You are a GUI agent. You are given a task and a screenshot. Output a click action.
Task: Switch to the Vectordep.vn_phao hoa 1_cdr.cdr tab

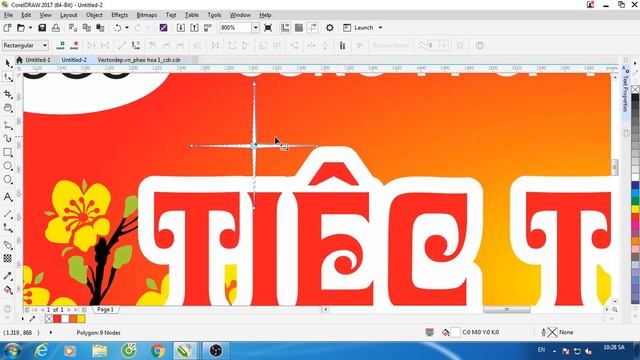click(139, 60)
